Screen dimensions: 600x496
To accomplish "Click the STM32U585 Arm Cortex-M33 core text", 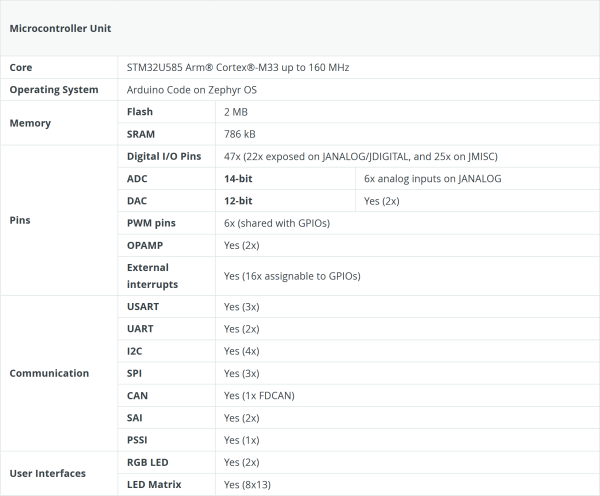I will pos(237,67).
